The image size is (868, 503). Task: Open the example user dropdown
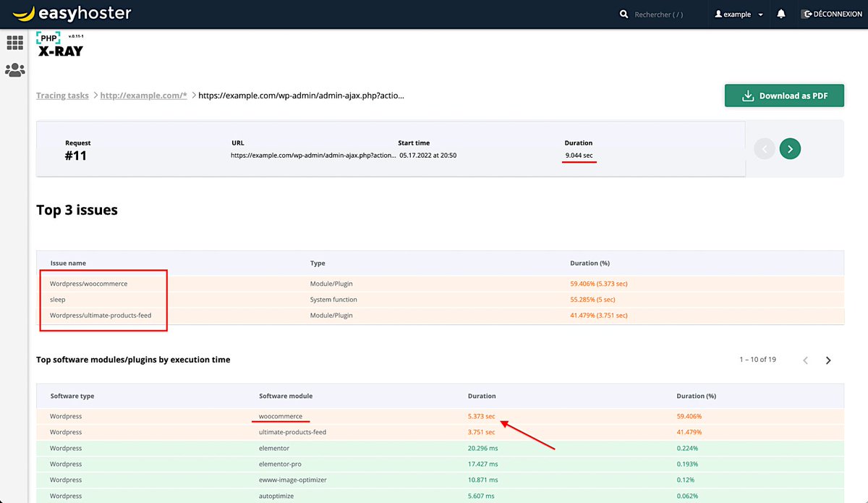point(739,14)
